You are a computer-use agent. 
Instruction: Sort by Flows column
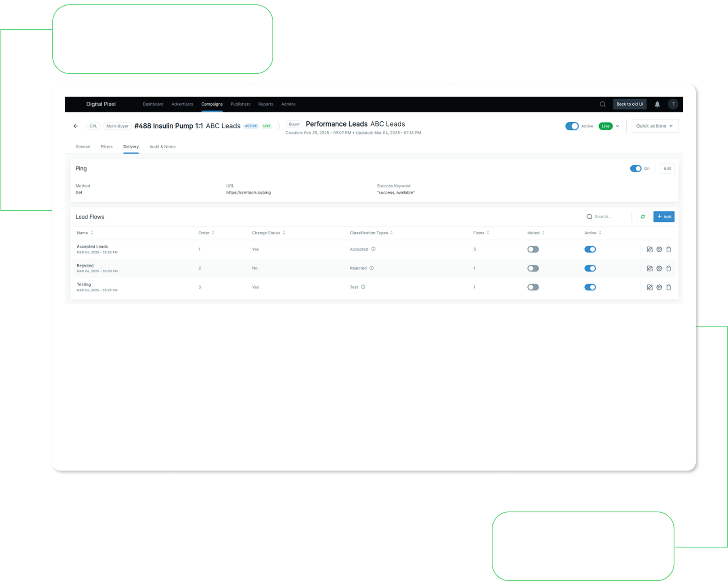click(481, 233)
